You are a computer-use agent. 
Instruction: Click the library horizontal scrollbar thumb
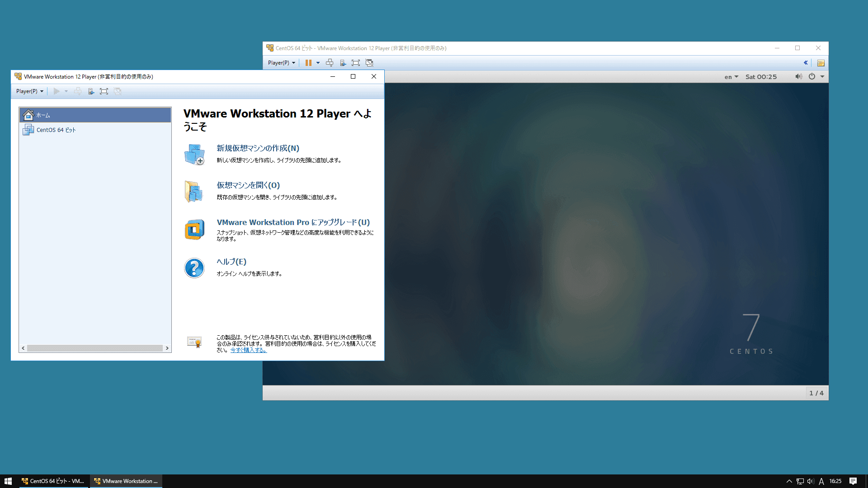95,348
